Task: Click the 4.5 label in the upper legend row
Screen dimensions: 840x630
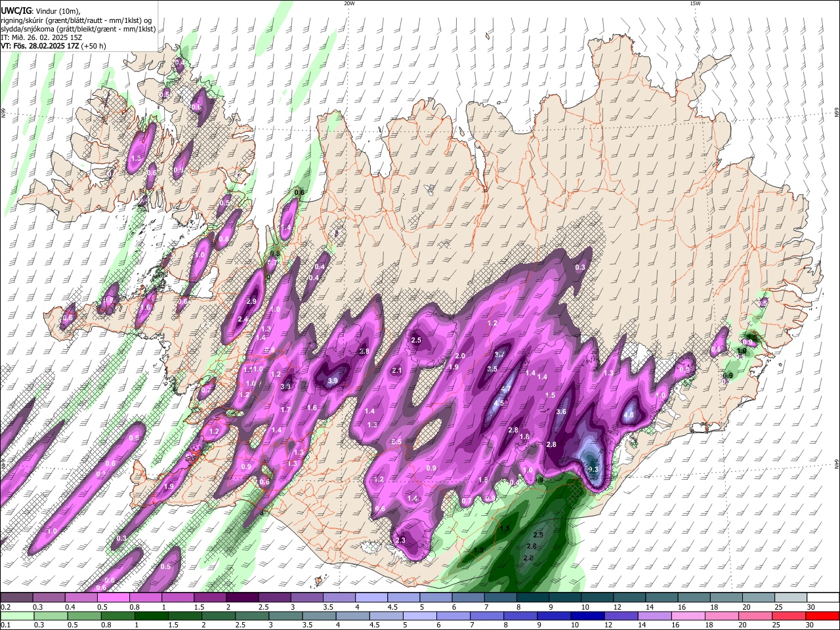Action: [392, 608]
